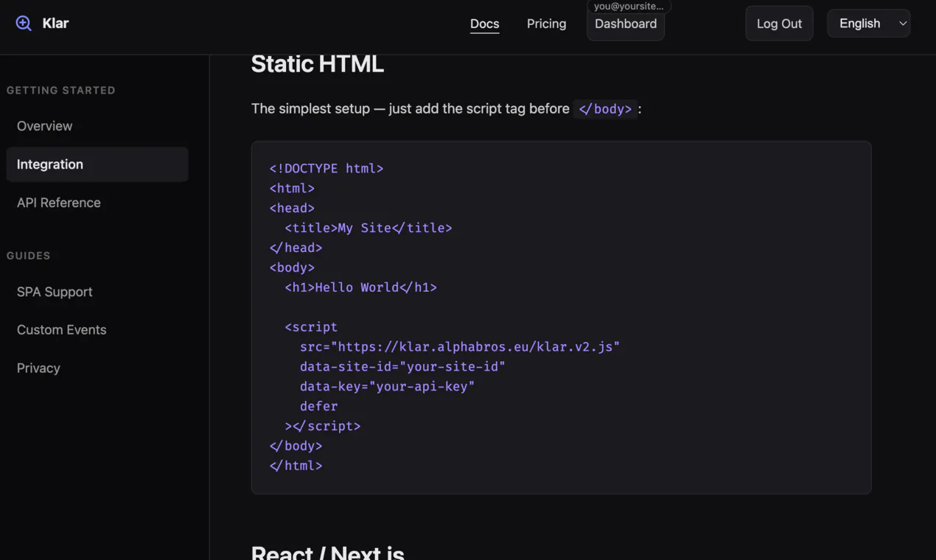936x560 pixels.
Task: Click the defer attribute line
Action: tap(319, 407)
